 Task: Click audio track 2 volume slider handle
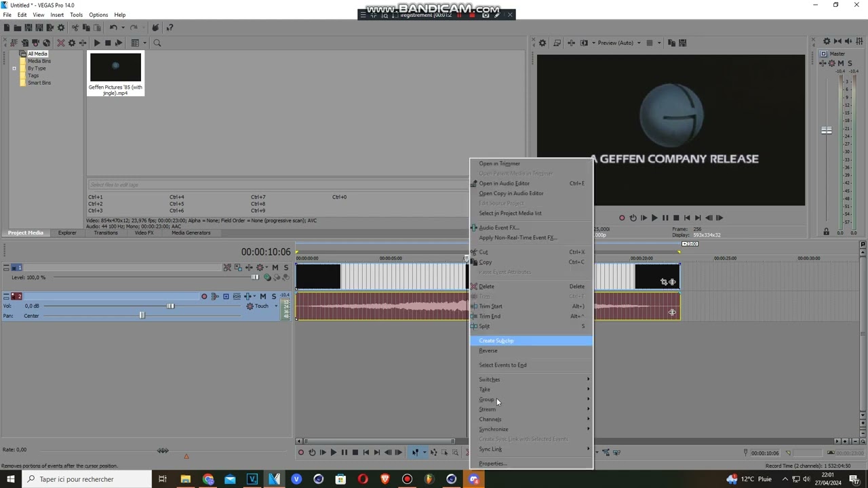click(x=170, y=306)
